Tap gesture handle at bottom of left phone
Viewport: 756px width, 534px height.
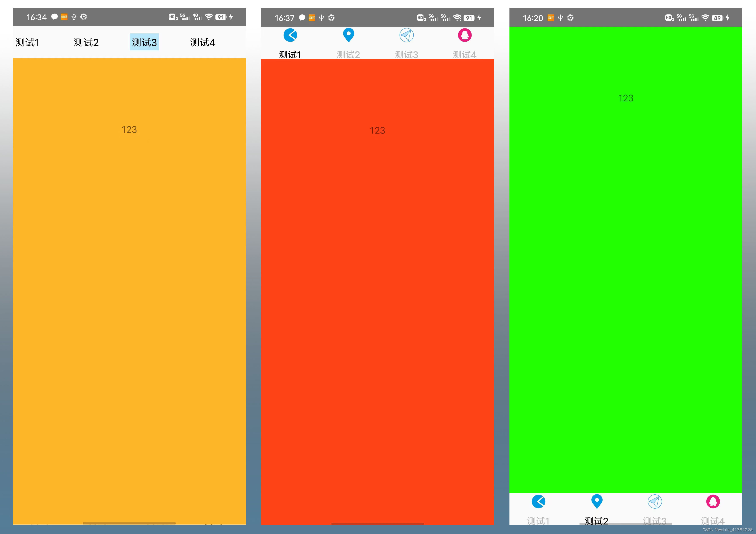pyautogui.click(x=129, y=523)
